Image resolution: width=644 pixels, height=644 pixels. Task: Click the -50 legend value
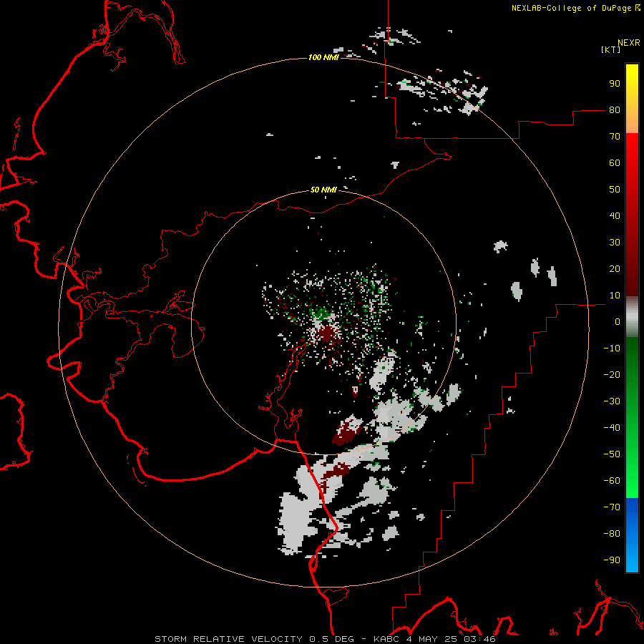[612, 454]
